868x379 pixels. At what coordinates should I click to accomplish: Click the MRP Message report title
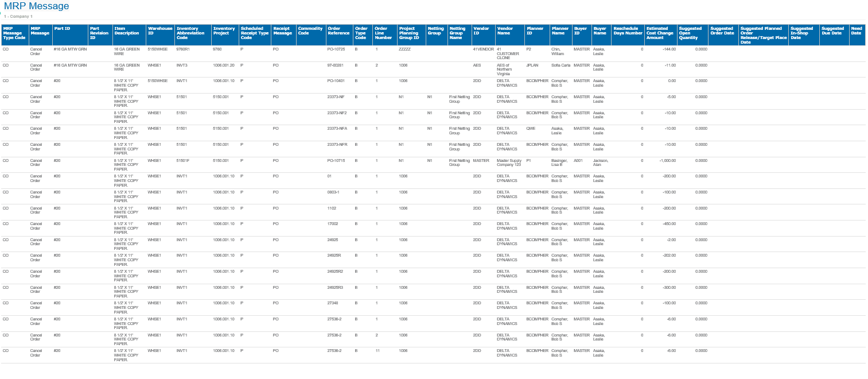[x=37, y=6]
